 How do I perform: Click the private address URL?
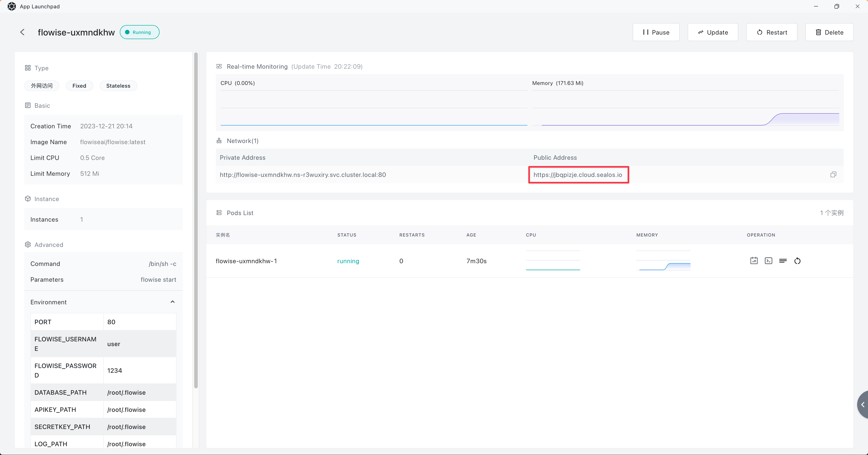point(303,175)
